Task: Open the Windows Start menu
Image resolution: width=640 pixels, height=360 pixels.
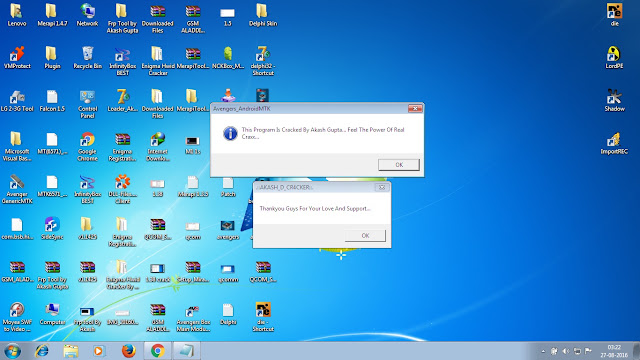Action: (x=12, y=351)
